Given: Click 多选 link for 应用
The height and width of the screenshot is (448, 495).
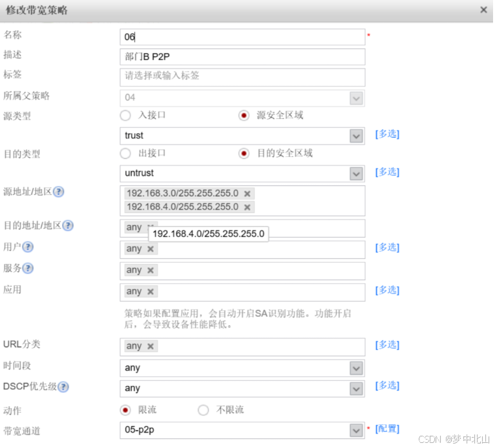Looking at the screenshot, I should (387, 290).
